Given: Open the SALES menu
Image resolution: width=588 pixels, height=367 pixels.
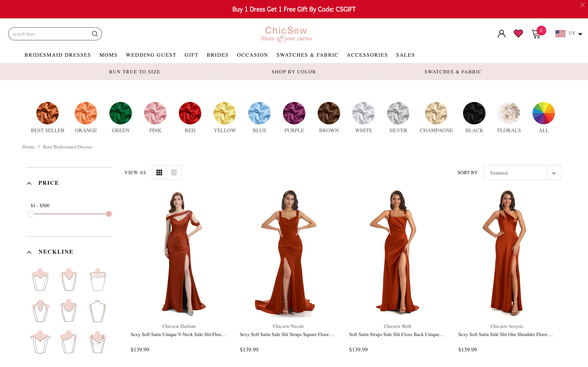Looking at the screenshot, I should coord(405,55).
